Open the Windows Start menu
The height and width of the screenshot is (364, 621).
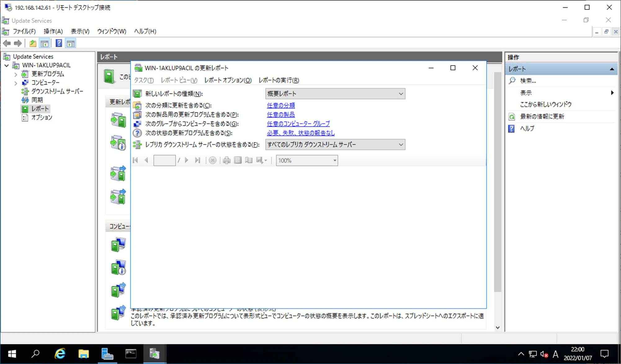tap(12, 354)
